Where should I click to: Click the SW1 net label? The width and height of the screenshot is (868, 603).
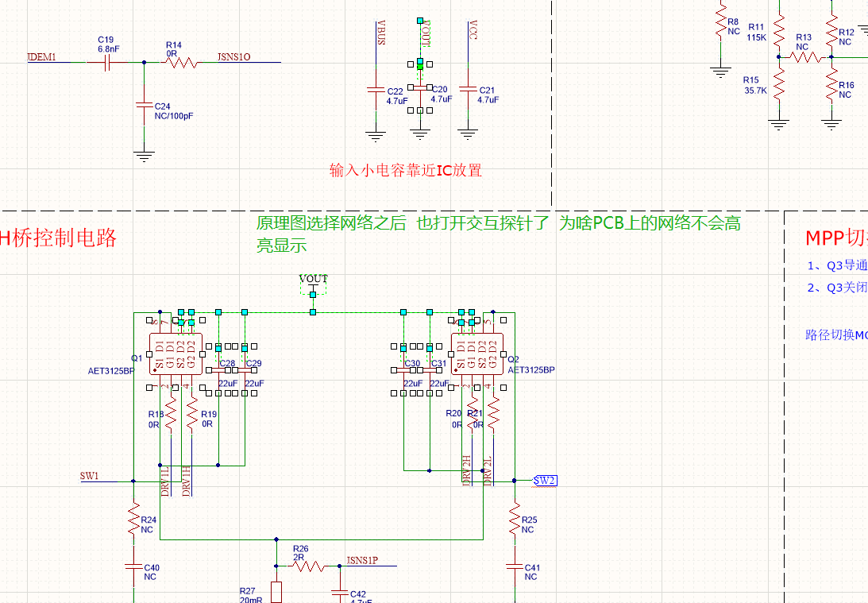[x=89, y=476]
